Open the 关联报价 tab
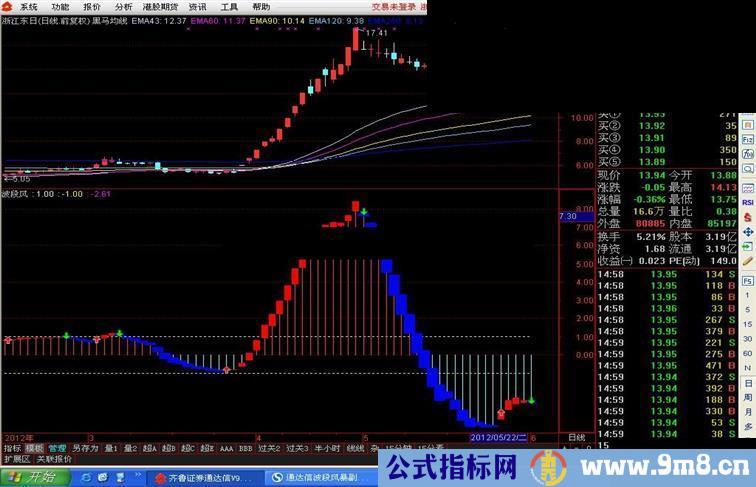 (54, 459)
